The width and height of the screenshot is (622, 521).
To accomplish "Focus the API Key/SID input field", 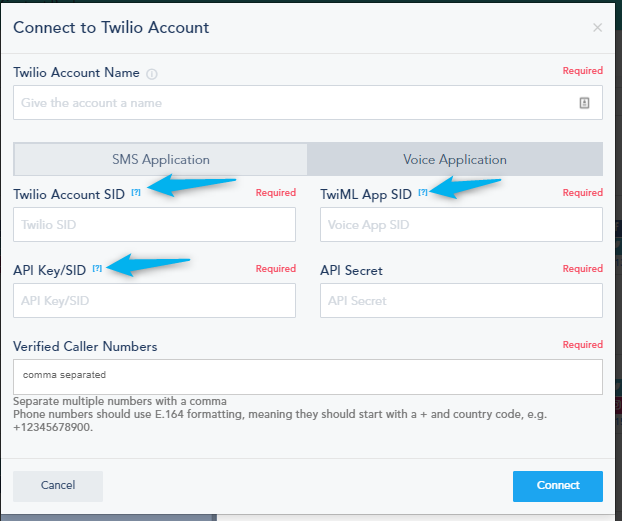I will [x=154, y=301].
